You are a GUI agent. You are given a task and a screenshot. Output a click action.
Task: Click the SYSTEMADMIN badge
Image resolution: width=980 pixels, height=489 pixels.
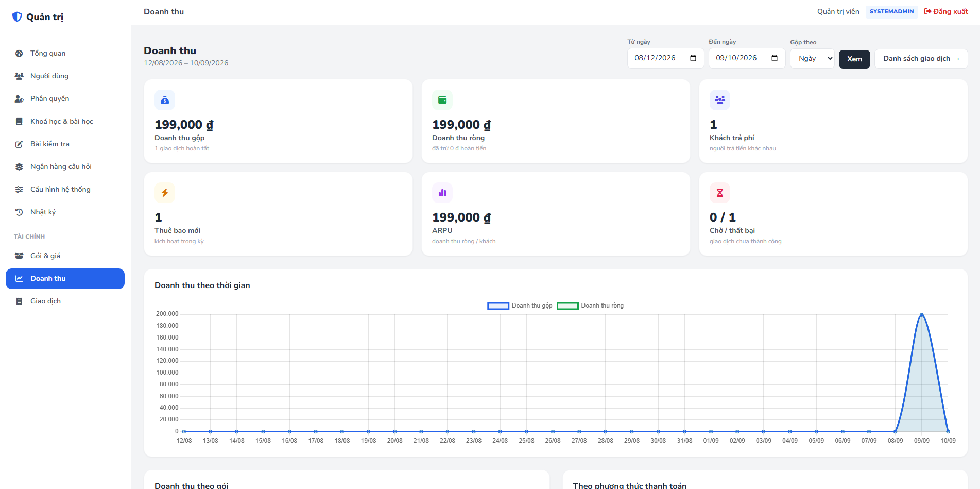(x=891, y=12)
